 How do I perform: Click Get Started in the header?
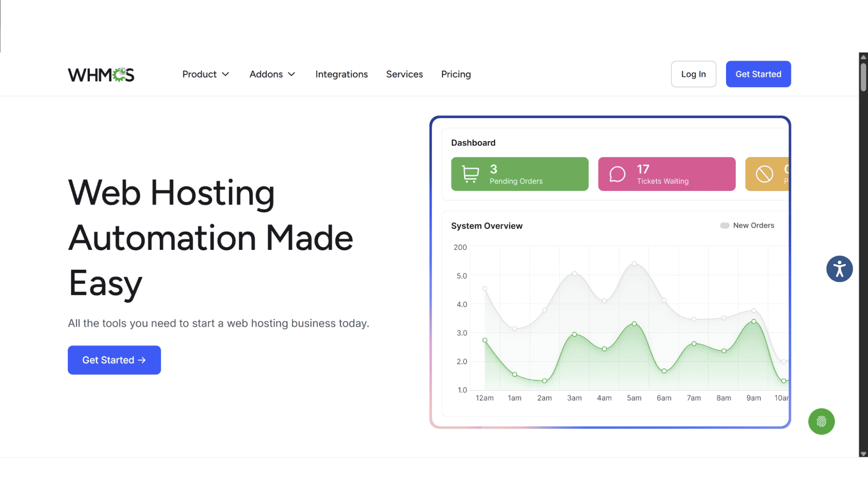click(x=758, y=74)
